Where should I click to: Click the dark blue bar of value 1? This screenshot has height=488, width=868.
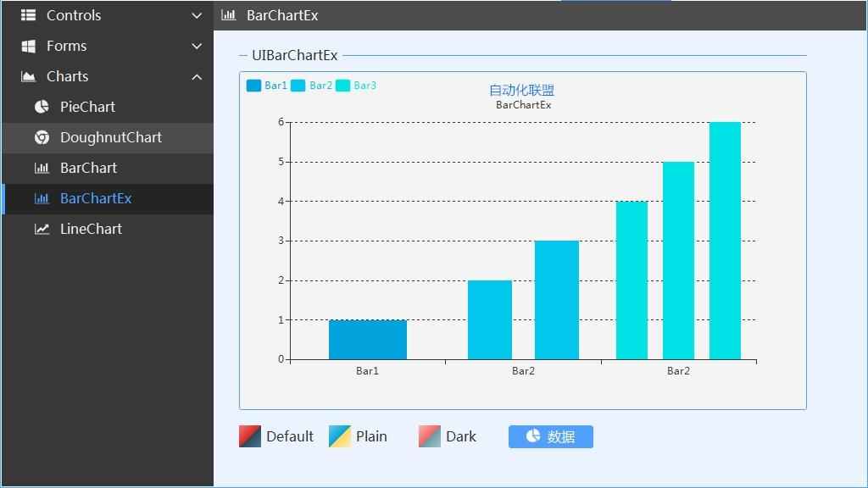point(368,340)
